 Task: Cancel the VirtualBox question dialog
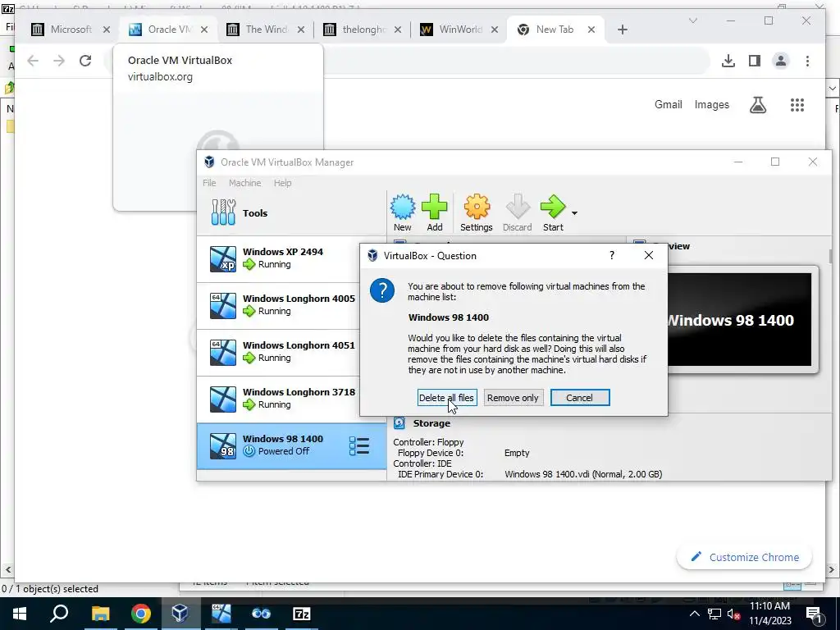coord(580,398)
